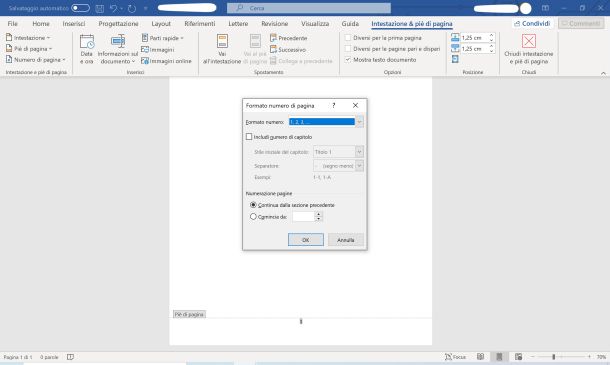Screen dimensions: 610x365
Task: Collapse the ribbon with the chevron
Action: click(x=603, y=73)
